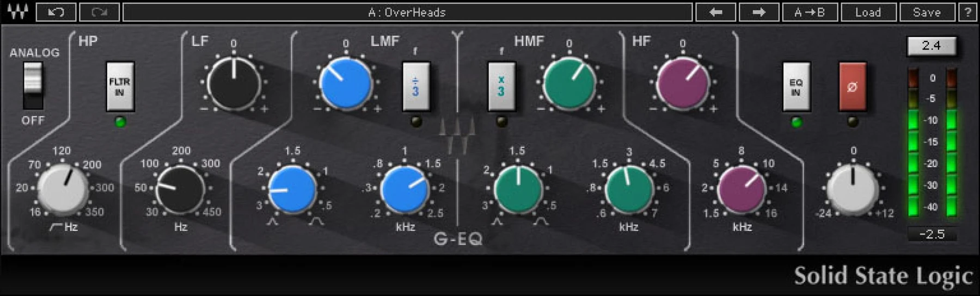Click the white output gain knob
Screen dimensions: 980x296
[853, 189]
